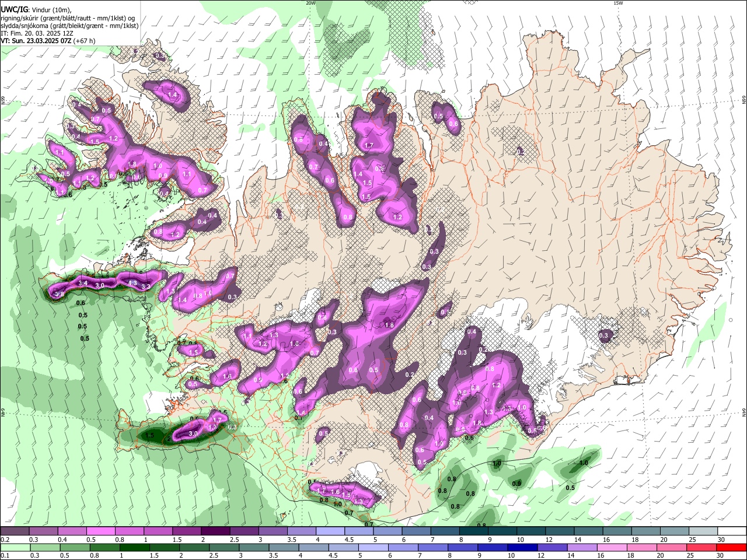
Task: Click the snow scale swatch between 1 and 1.5
Action: (x=158, y=531)
